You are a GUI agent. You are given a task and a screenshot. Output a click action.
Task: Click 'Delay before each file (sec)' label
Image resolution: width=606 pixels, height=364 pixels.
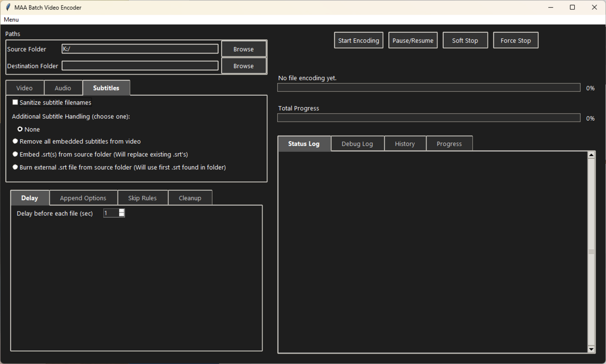click(55, 213)
